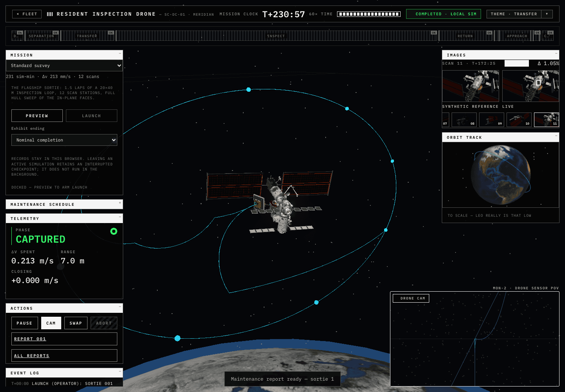Image resolution: width=565 pixels, height=392 pixels.
Task: Collapse the Telemetry panel
Action: point(120,217)
